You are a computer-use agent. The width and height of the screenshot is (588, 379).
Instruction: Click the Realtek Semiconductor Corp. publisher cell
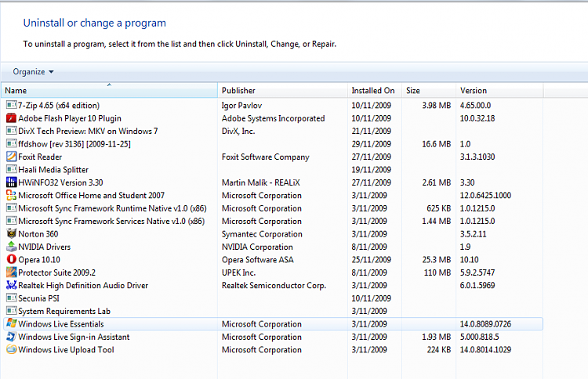click(x=274, y=285)
